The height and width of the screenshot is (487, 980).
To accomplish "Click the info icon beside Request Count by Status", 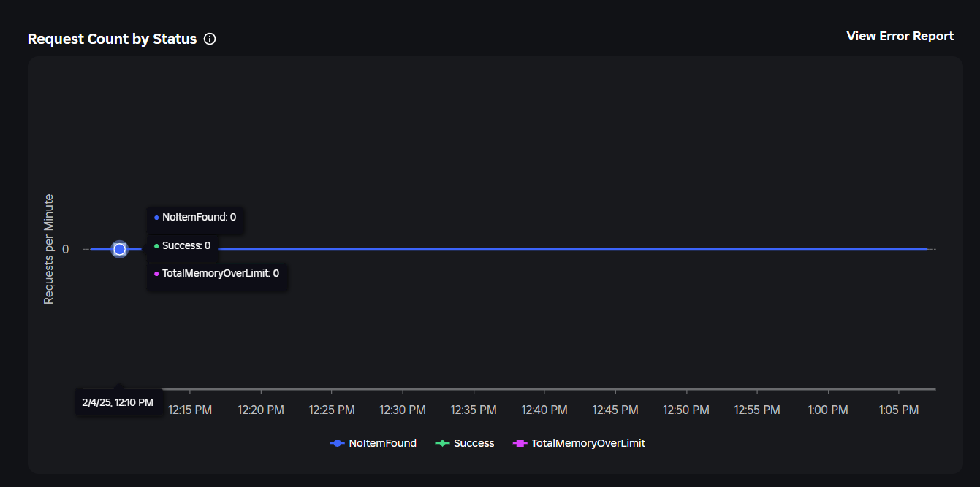I will click(x=210, y=39).
